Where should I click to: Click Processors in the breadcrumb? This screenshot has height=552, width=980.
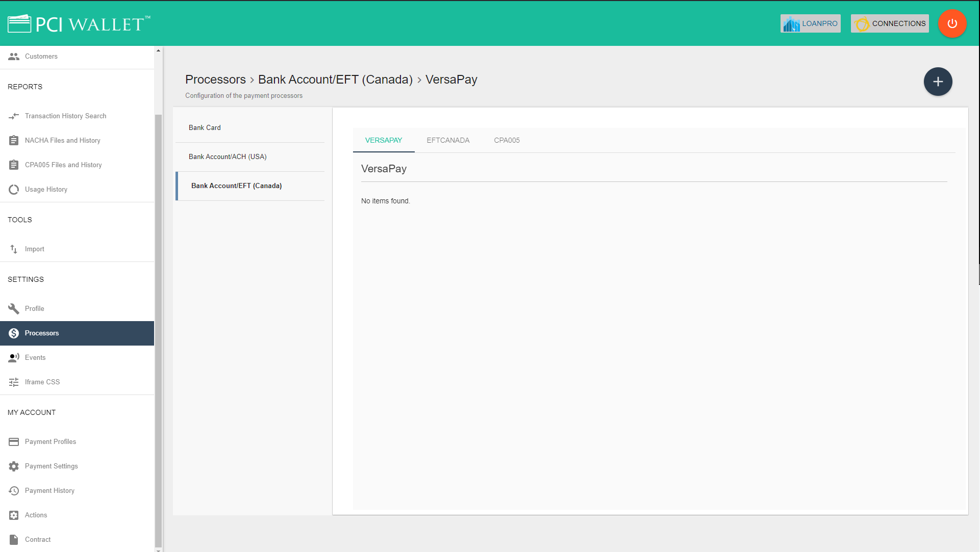[x=215, y=80]
